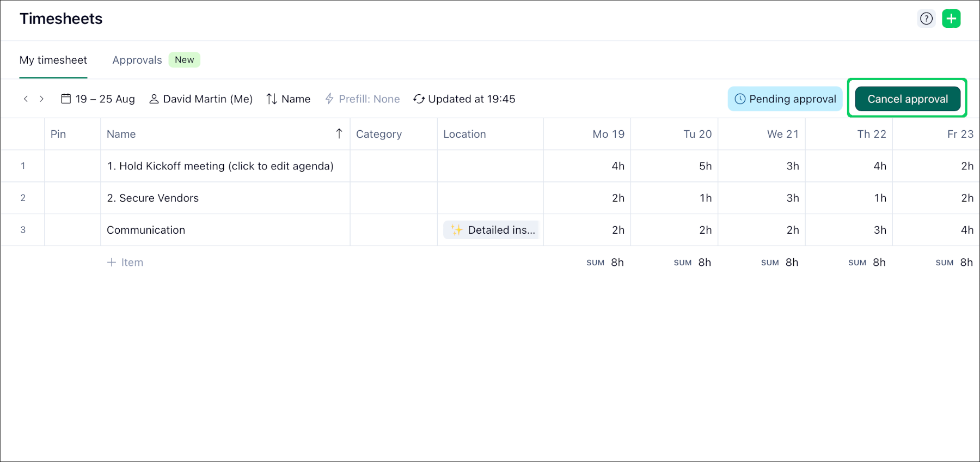Click the Detailed ins... location tag
Viewport: 980px width, 462px height.
click(492, 230)
